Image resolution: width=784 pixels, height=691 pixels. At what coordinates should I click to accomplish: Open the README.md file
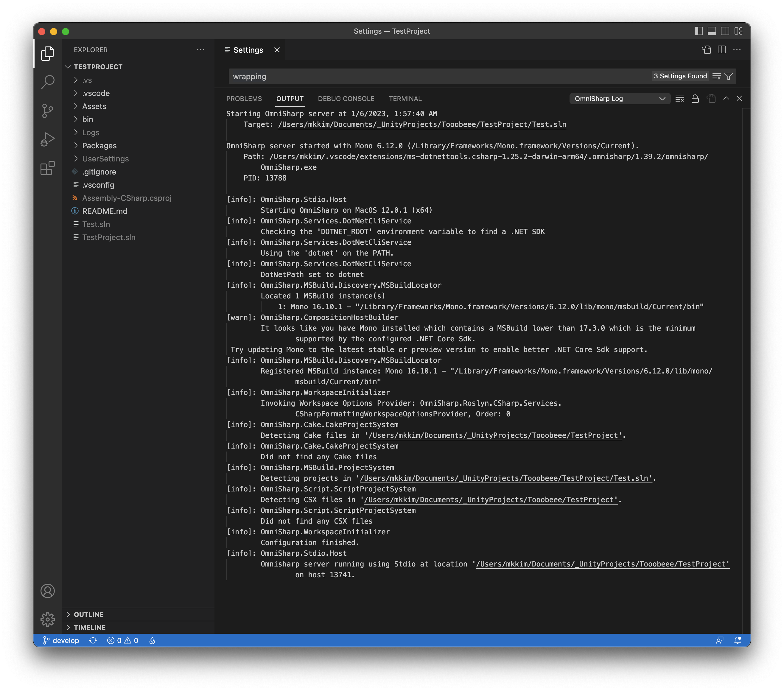(105, 211)
